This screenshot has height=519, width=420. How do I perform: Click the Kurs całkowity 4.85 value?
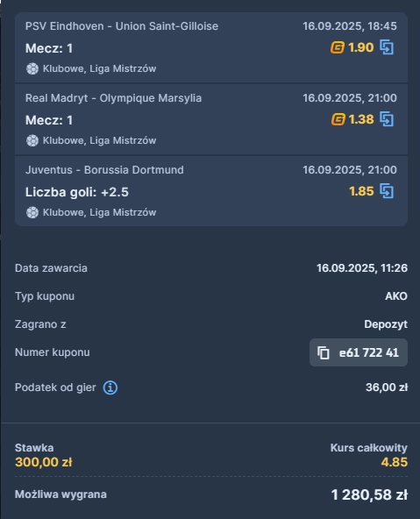395,462
